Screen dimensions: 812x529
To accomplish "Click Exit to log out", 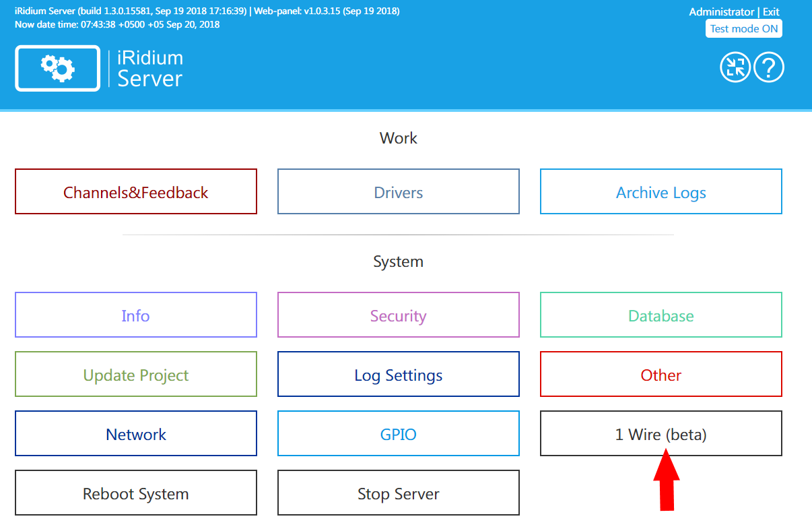I will click(772, 11).
